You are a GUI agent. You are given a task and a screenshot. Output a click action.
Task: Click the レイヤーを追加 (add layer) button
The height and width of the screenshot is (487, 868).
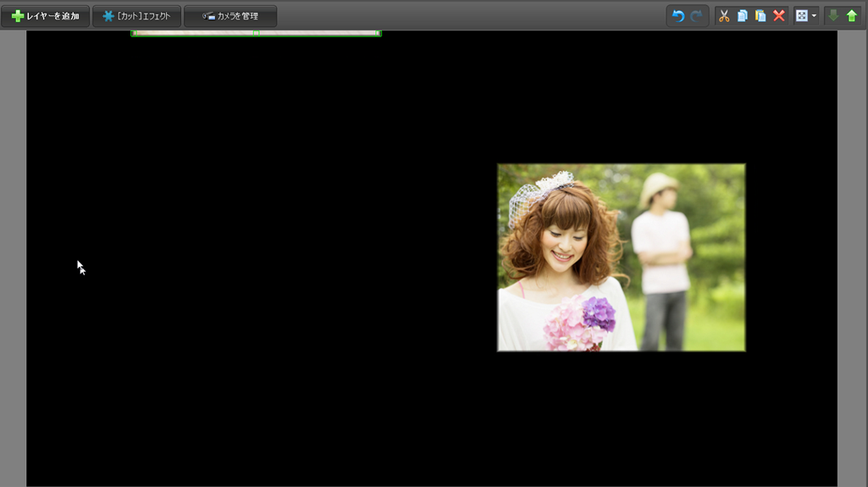[46, 16]
